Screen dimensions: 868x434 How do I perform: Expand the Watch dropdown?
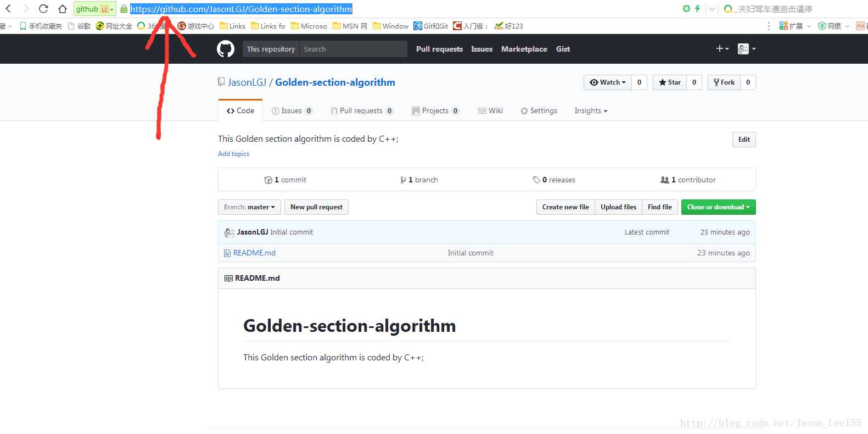click(608, 82)
